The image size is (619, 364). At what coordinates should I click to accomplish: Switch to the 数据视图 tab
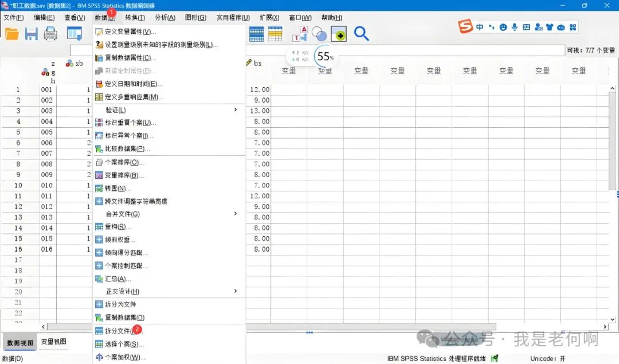pyautogui.click(x=19, y=342)
